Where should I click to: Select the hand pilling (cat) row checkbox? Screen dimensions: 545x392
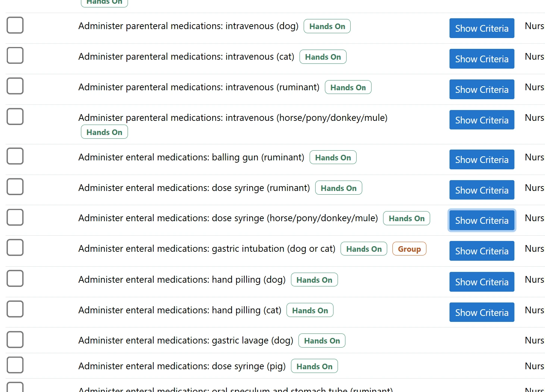tap(15, 309)
